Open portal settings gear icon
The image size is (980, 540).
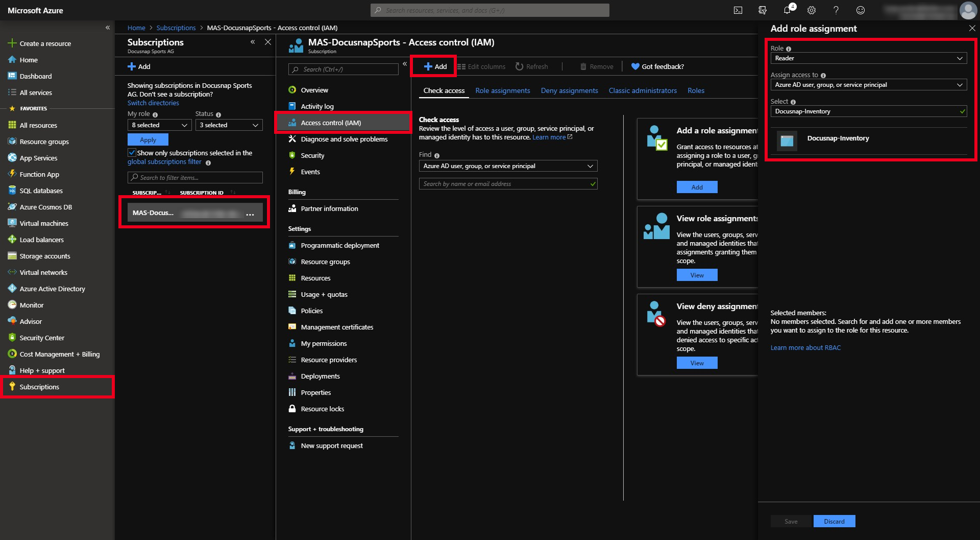tap(812, 10)
